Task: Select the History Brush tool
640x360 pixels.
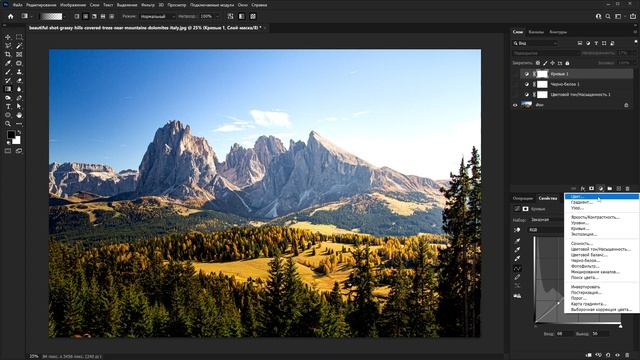Action: pos(8,80)
